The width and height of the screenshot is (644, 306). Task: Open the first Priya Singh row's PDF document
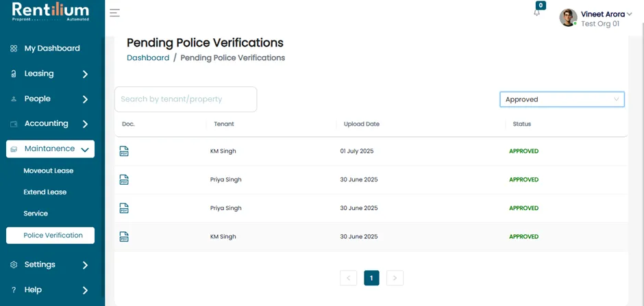tap(124, 179)
